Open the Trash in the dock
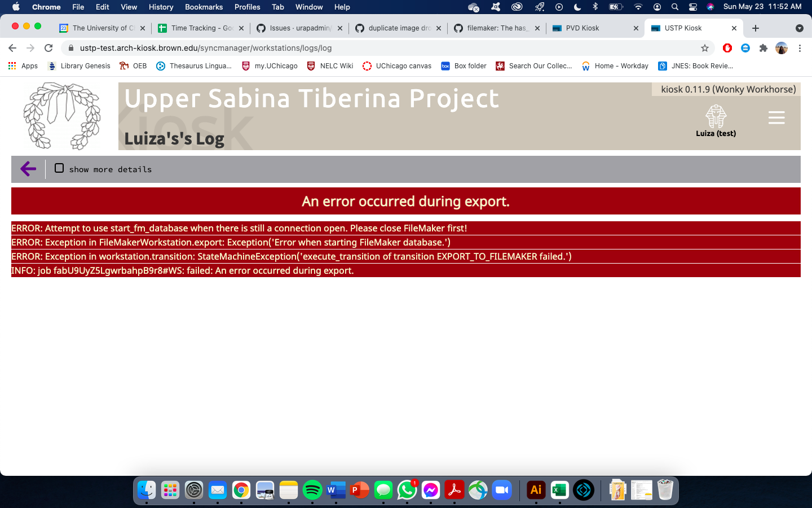 pyautogui.click(x=665, y=490)
